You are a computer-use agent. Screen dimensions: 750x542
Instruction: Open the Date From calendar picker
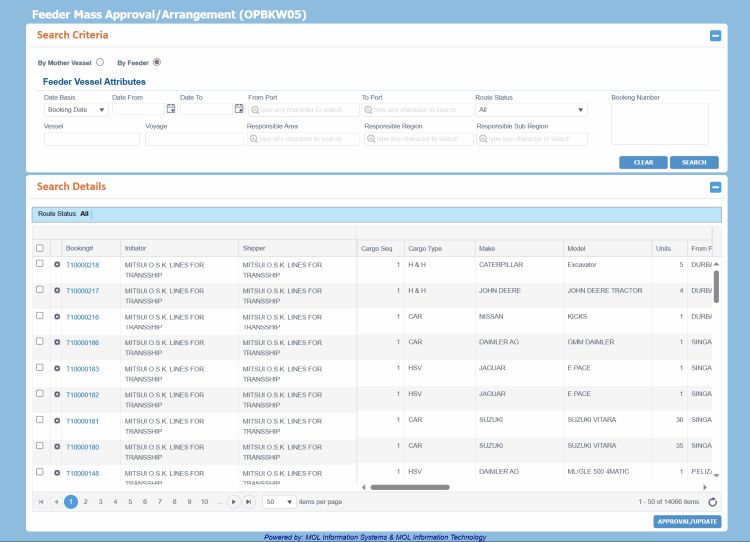[x=171, y=109]
